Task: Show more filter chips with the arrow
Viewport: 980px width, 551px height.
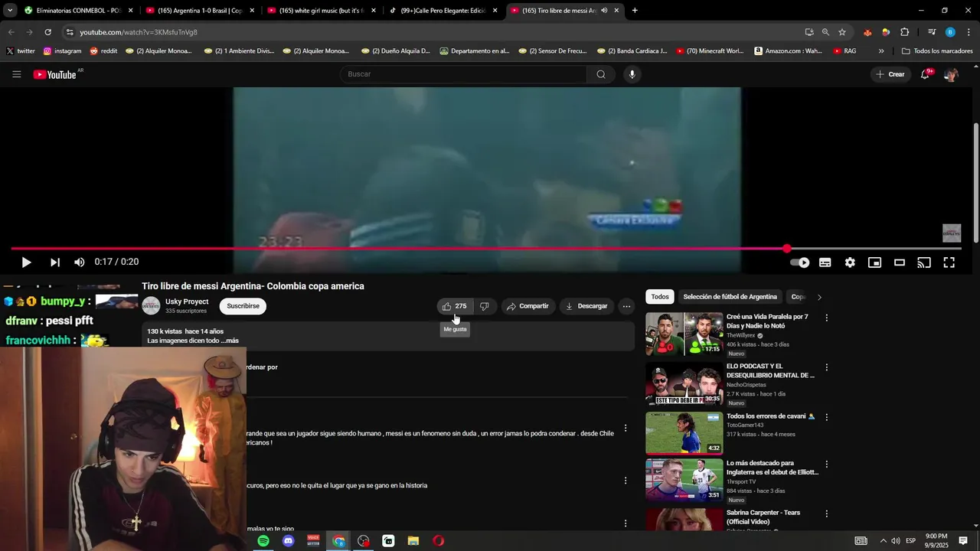Action: 819,297
